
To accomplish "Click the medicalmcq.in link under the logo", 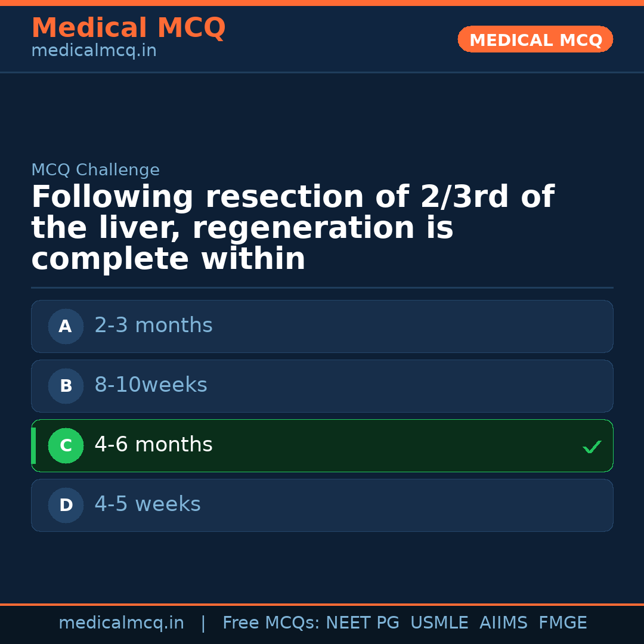I will 94,50.
